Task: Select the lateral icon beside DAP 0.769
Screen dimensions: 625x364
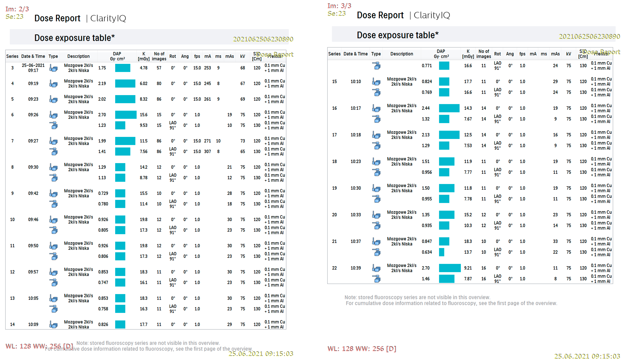Action: pyautogui.click(x=376, y=92)
